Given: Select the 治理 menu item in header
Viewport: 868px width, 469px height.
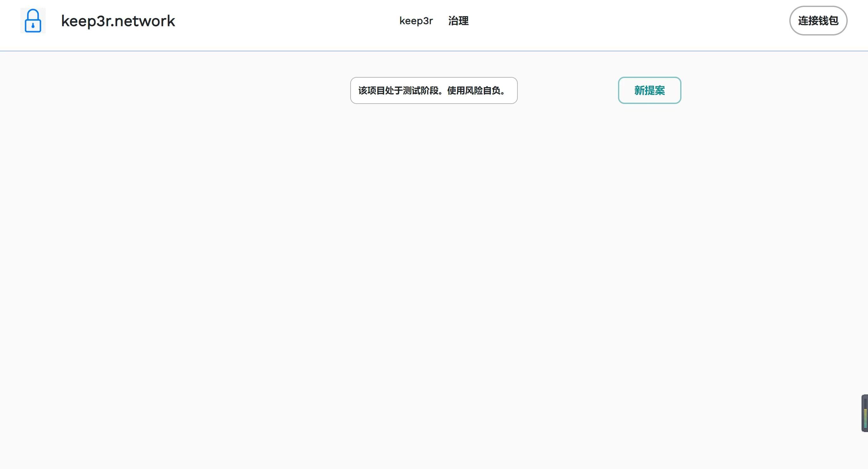Looking at the screenshot, I should (458, 21).
